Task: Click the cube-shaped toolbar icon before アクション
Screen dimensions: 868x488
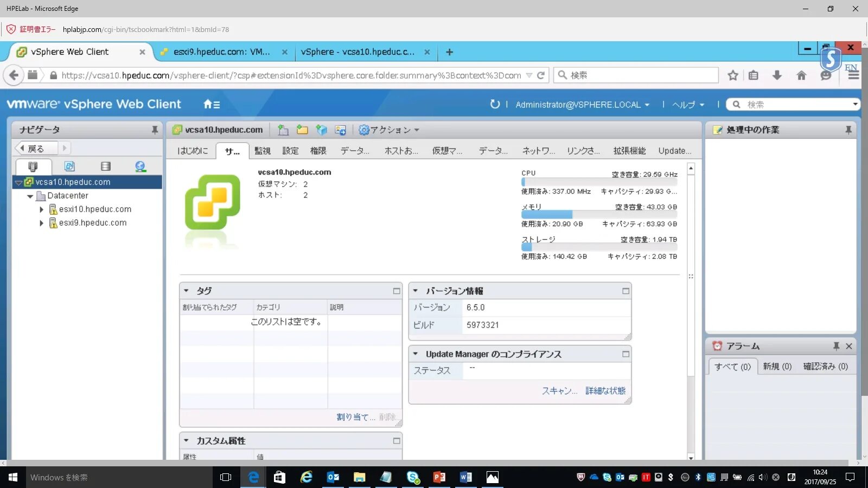Action: point(322,130)
